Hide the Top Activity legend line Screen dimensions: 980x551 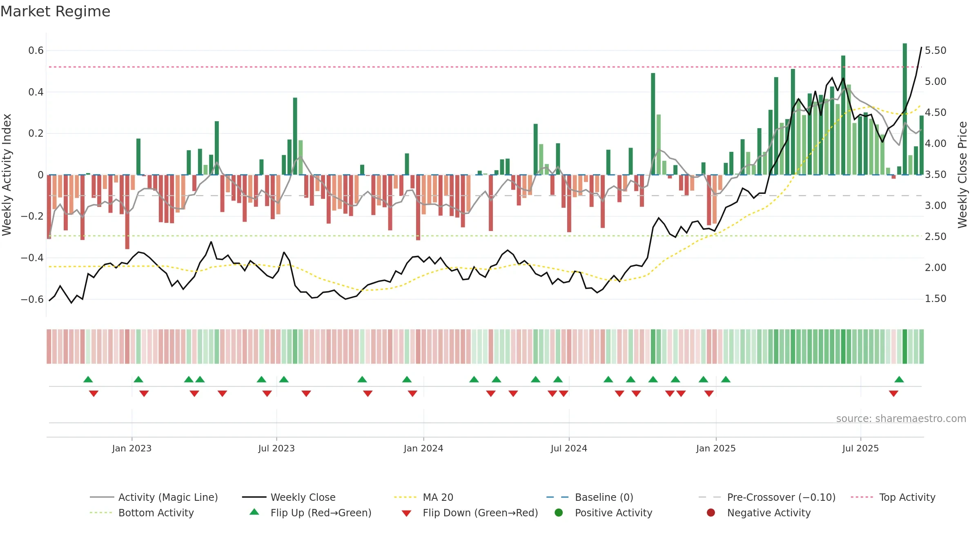[x=893, y=497]
